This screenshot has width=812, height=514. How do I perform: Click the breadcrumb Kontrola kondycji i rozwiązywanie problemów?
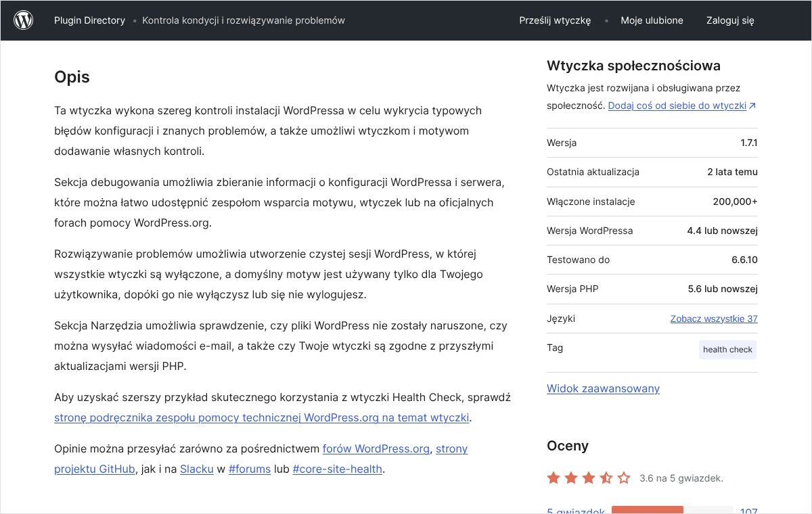pos(244,20)
